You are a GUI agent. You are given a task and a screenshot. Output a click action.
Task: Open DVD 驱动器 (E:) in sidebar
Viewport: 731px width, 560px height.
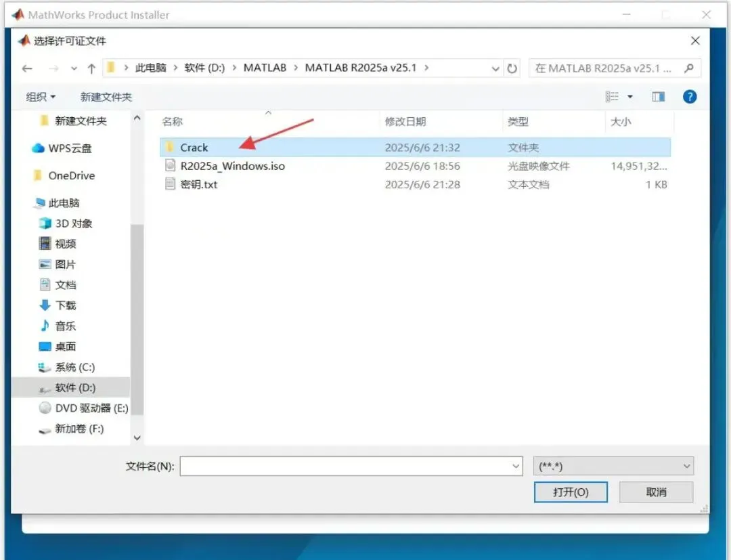coord(91,408)
